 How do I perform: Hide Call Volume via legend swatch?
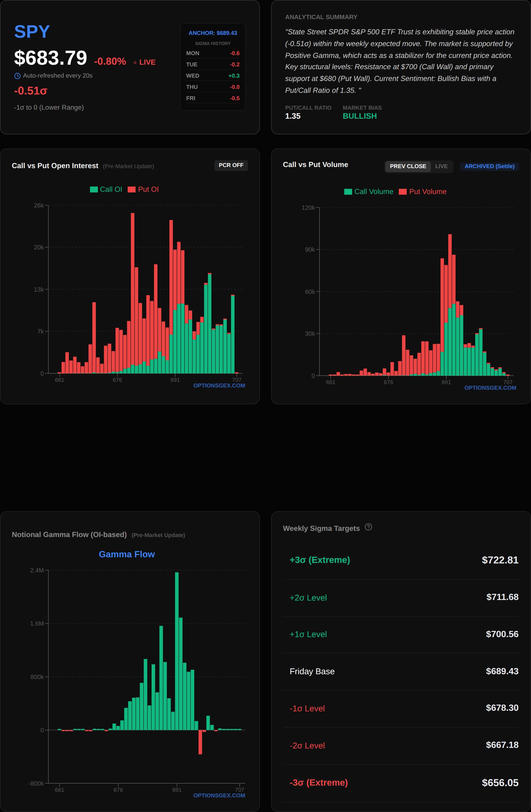(x=348, y=192)
